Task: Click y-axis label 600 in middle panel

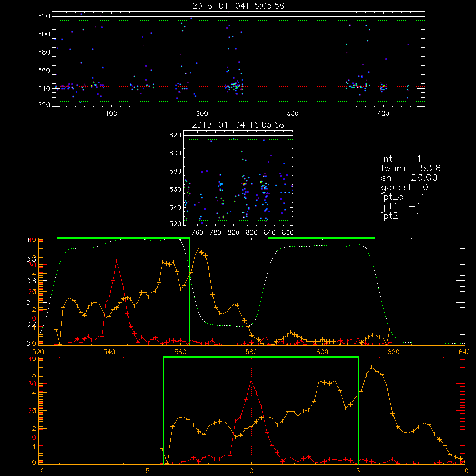Action: 175,153
